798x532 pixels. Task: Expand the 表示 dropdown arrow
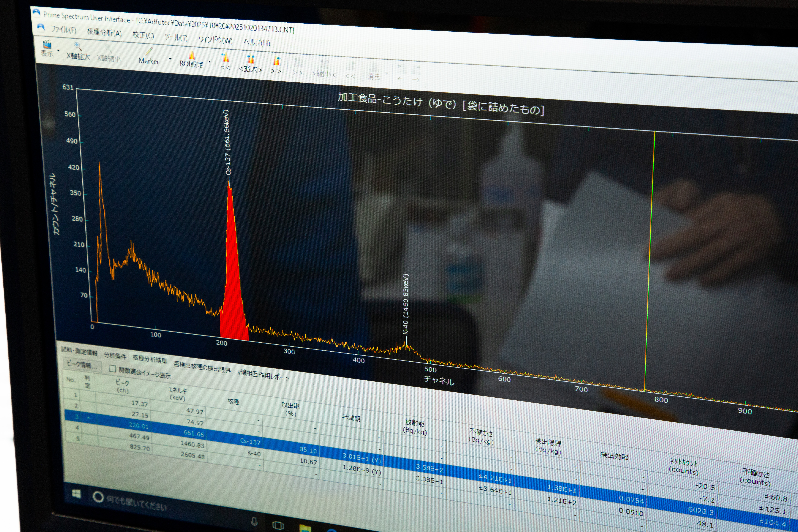[x=58, y=50]
